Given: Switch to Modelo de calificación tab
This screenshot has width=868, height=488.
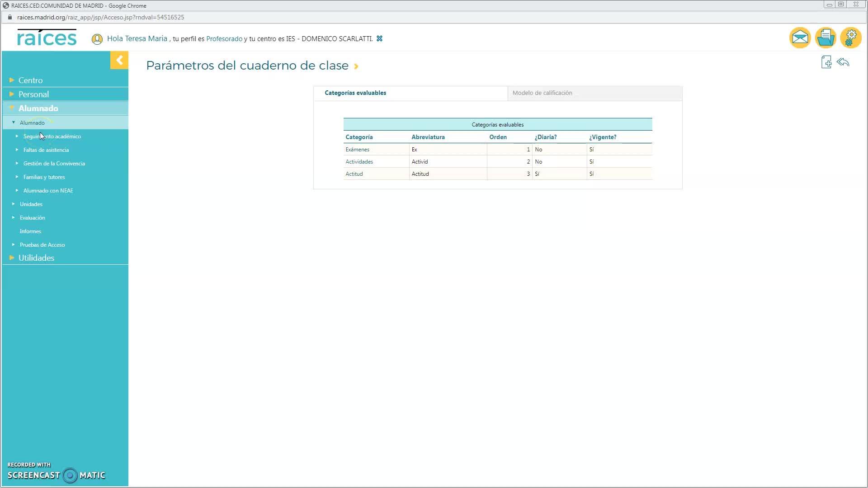Looking at the screenshot, I should 542,93.
